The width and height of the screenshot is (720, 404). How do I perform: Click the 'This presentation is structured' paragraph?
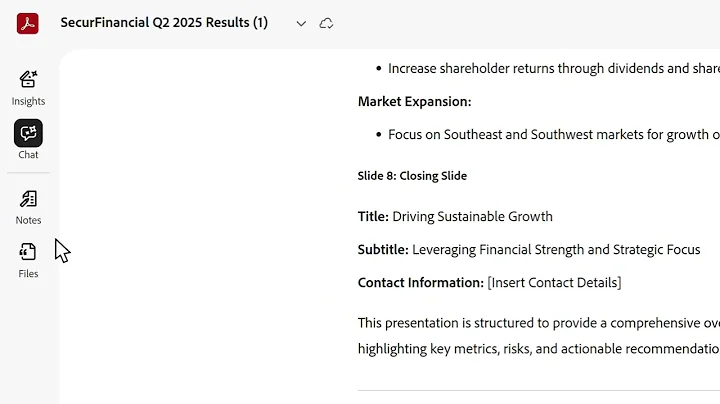pyautogui.click(x=538, y=322)
